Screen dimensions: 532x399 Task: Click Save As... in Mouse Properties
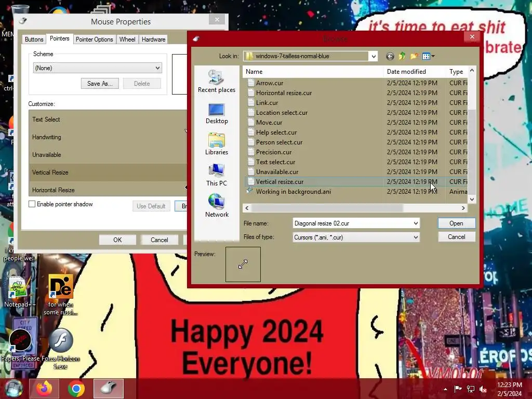click(100, 84)
